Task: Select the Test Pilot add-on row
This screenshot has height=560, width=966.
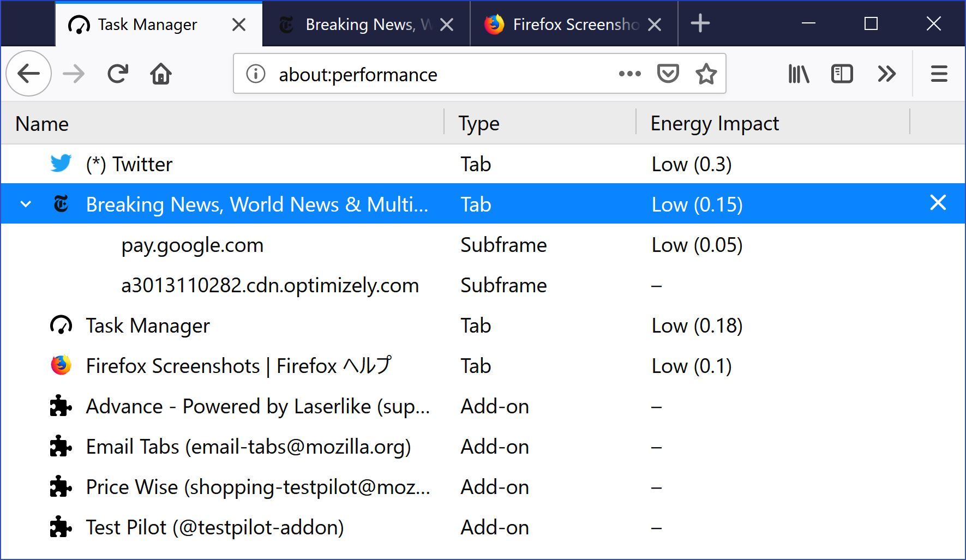Action: 483,527
